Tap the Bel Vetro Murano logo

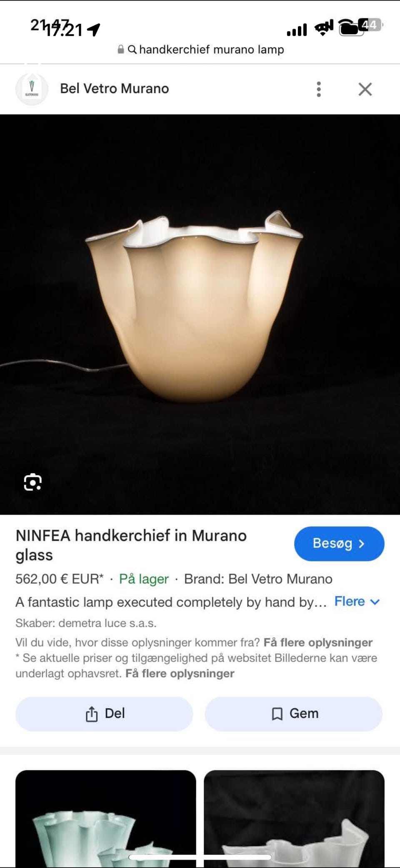tap(32, 89)
